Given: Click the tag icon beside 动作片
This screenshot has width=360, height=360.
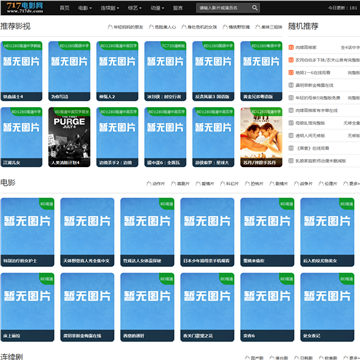Looking at the screenshot, I should pos(149,184).
